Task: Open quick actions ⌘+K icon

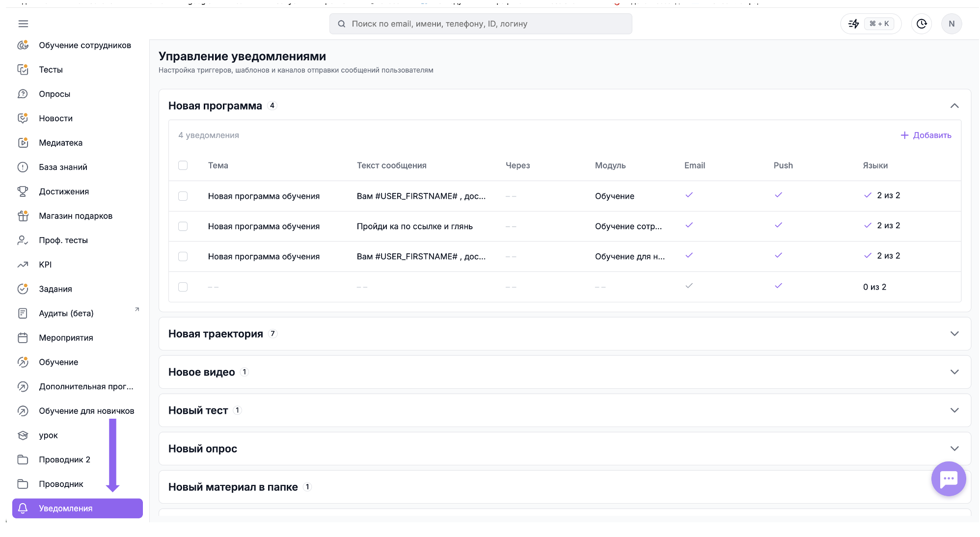Action: (x=871, y=24)
